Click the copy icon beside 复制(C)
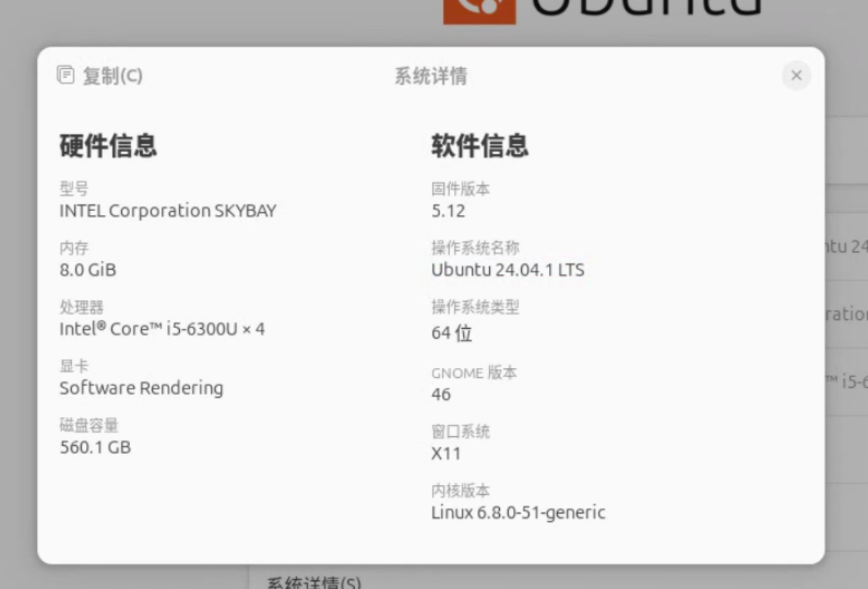 coord(65,74)
